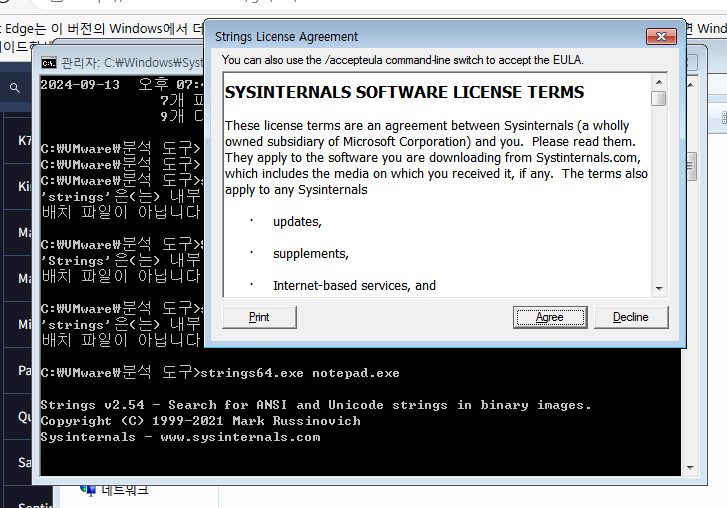Click the command prompt window icon
Image resolution: width=727 pixels, height=508 pixels.
point(48,63)
